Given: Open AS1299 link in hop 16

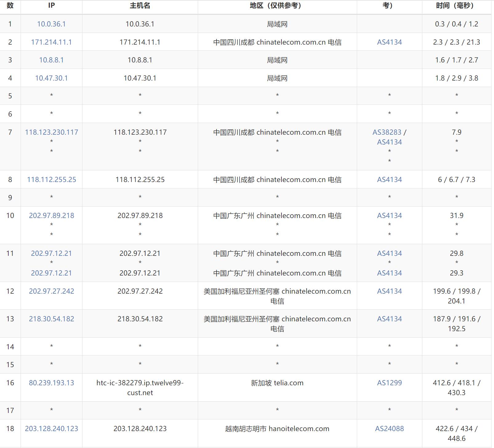Looking at the screenshot, I should 389,383.
